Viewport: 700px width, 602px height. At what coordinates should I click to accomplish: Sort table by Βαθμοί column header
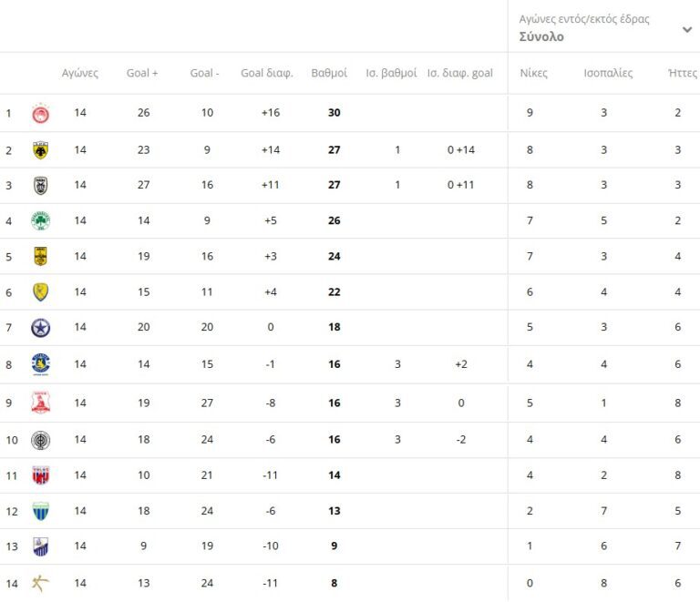[x=329, y=74]
